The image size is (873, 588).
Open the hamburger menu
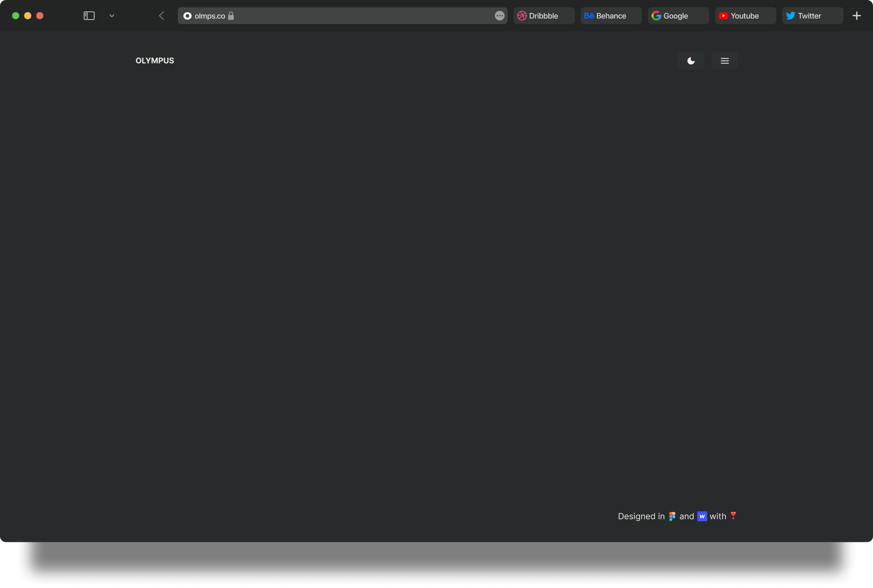[x=724, y=61]
